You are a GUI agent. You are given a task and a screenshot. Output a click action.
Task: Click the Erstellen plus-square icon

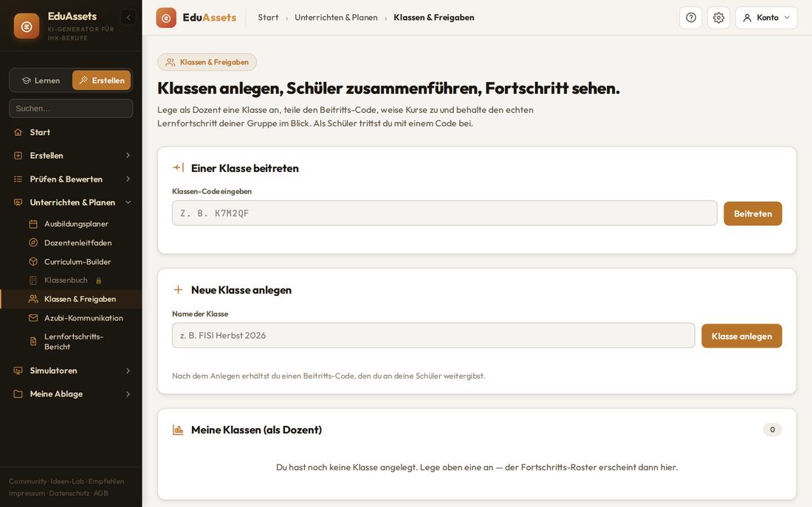[18, 156]
